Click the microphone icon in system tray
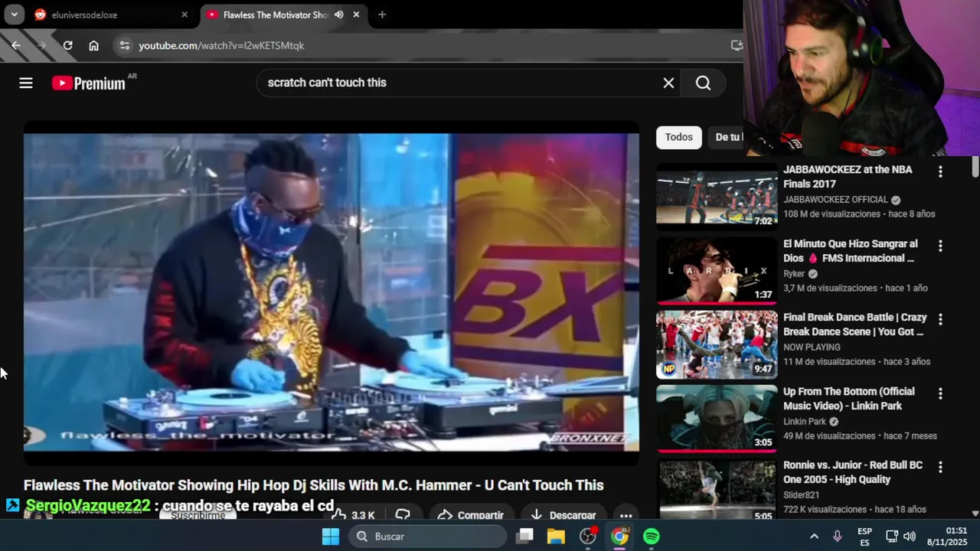 coord(837,536)
